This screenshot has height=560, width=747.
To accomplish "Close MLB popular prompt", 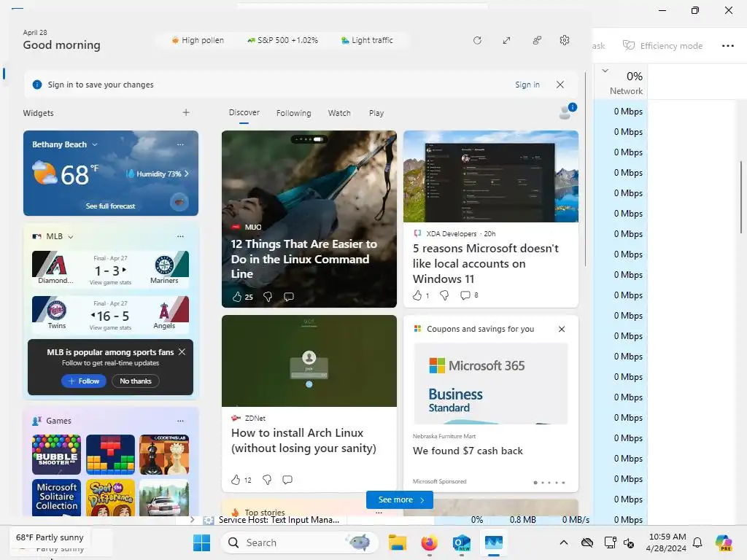I will click(182, 352).
